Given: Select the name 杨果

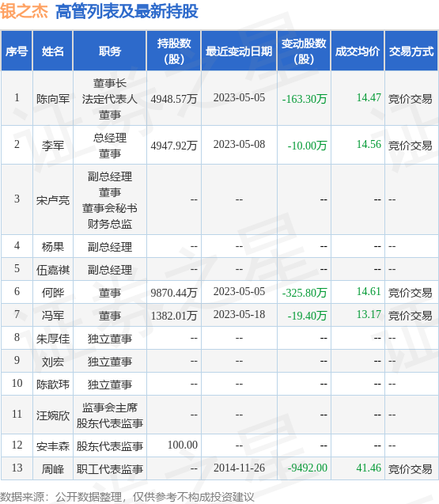Looking at the screenshot, I should point(53,247).
